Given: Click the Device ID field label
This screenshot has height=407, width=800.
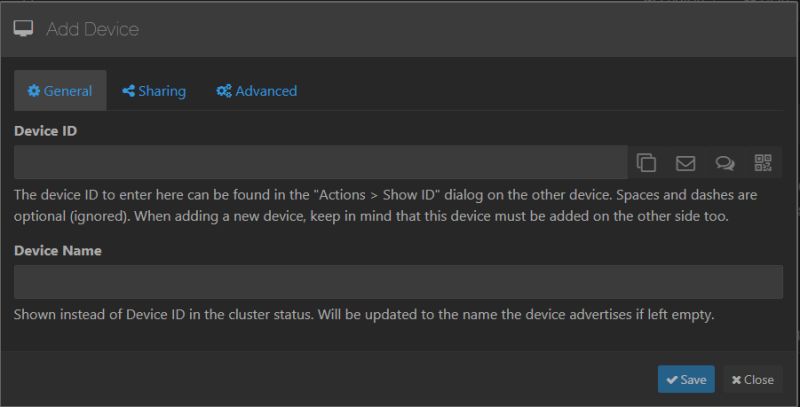Looking at the screenshot, I should [45, 131].
